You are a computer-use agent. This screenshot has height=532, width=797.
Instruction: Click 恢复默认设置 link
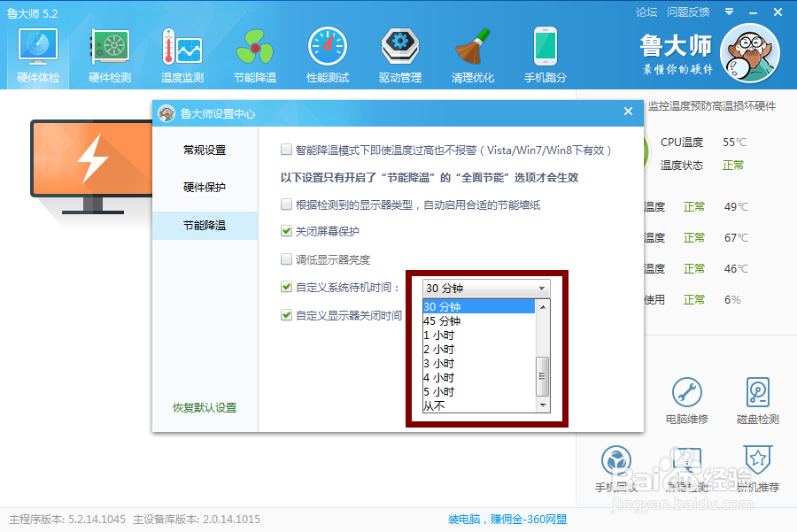(x=205, y=407)
